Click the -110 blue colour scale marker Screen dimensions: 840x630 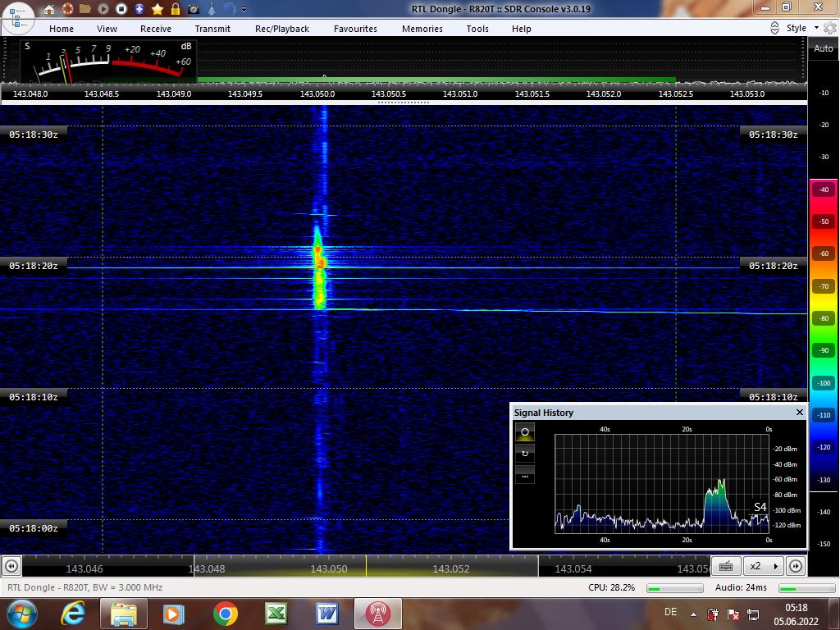click(824, 414)
